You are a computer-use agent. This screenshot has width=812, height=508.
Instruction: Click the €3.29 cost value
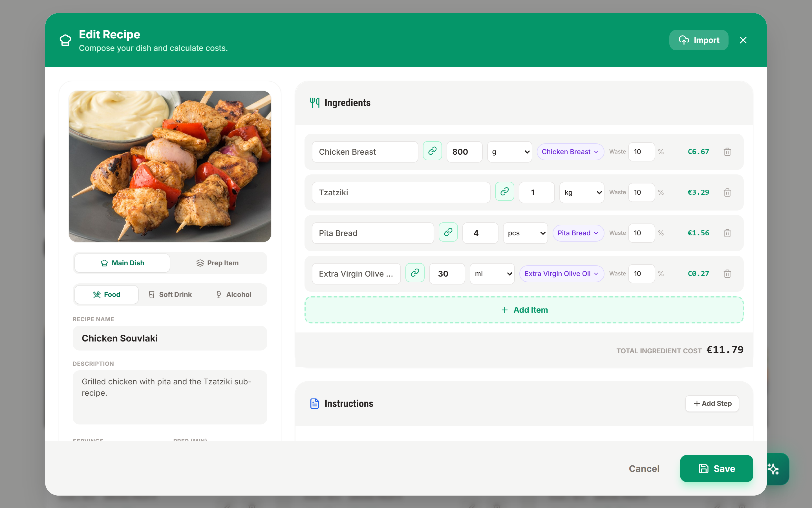tap(698, 192)
